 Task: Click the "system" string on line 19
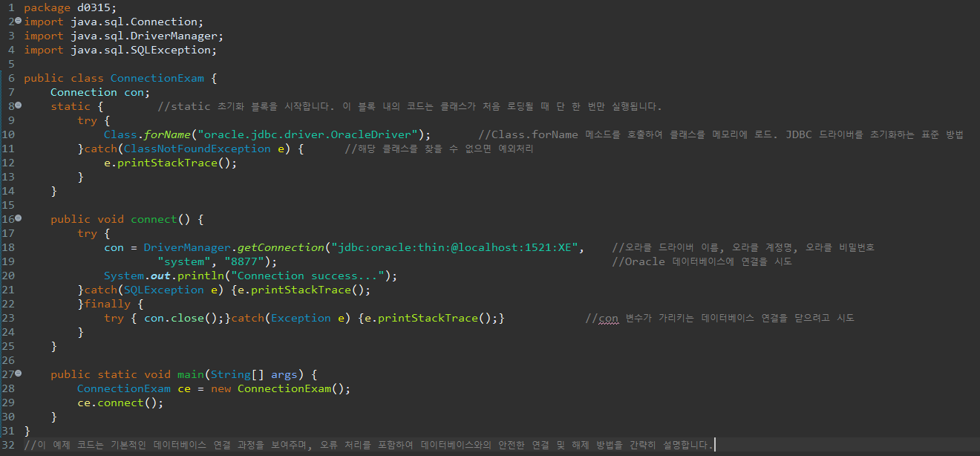(x=185, y=261)
